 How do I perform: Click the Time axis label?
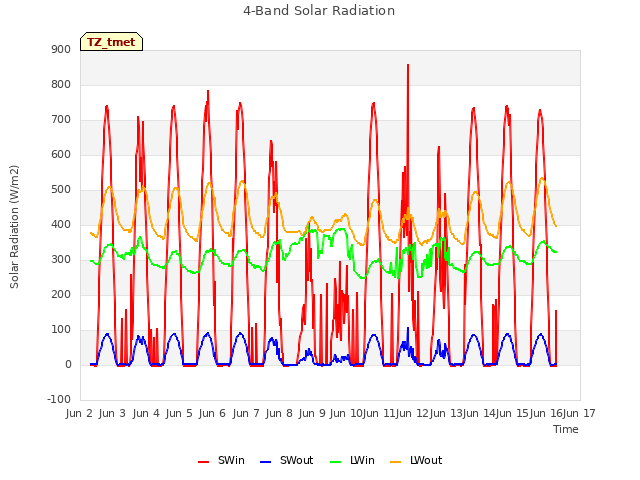pos(566,429)
